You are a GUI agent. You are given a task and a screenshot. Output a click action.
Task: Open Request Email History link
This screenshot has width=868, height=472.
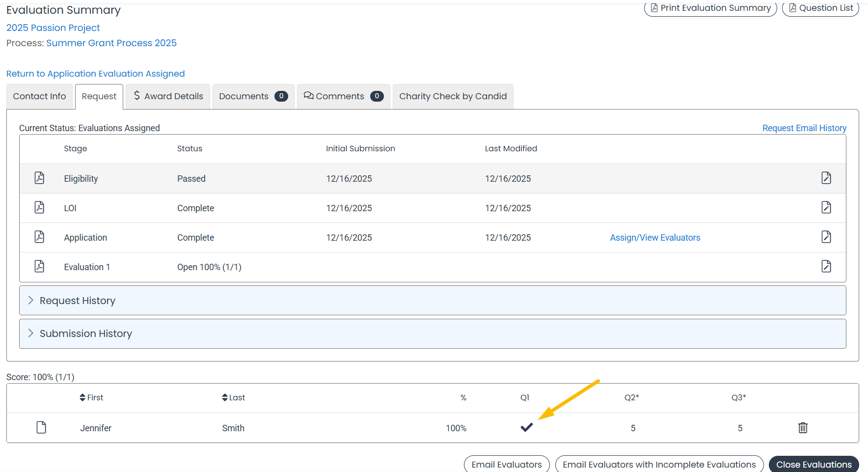pos(804,128)
